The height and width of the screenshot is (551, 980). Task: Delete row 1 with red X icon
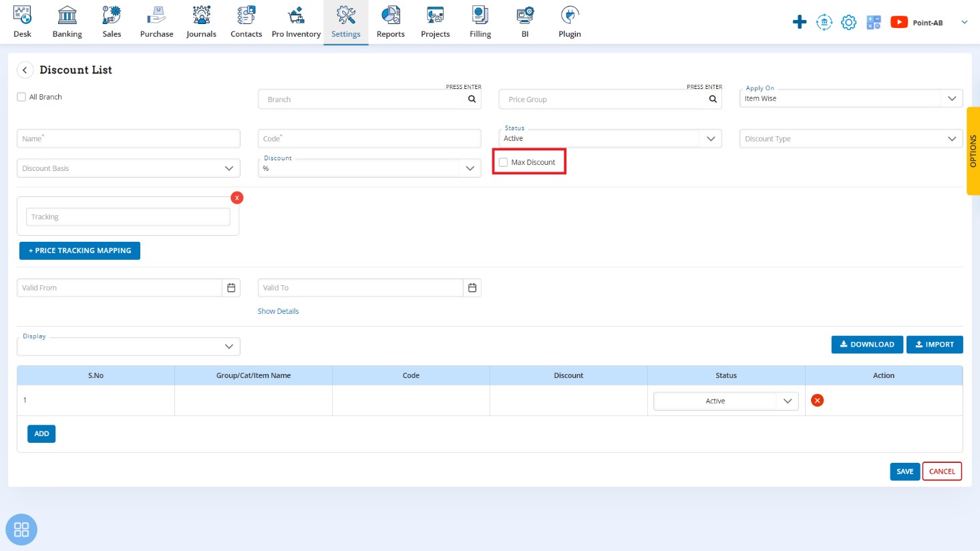point(817,400)
